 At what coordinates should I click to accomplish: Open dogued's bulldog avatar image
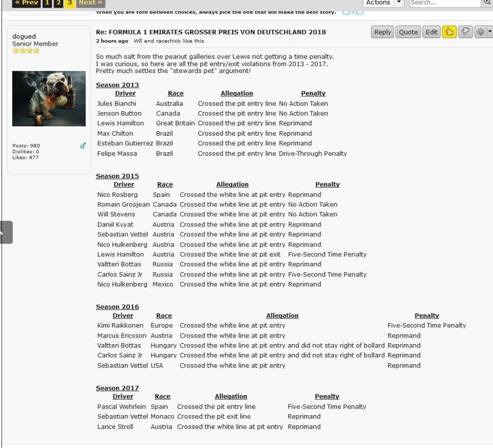(49, 99)
